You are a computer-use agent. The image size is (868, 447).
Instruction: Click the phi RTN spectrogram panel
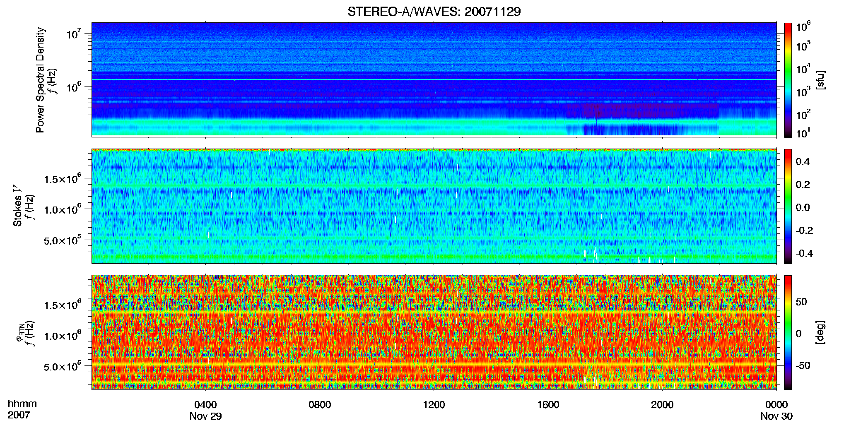[x=434, y=332]
